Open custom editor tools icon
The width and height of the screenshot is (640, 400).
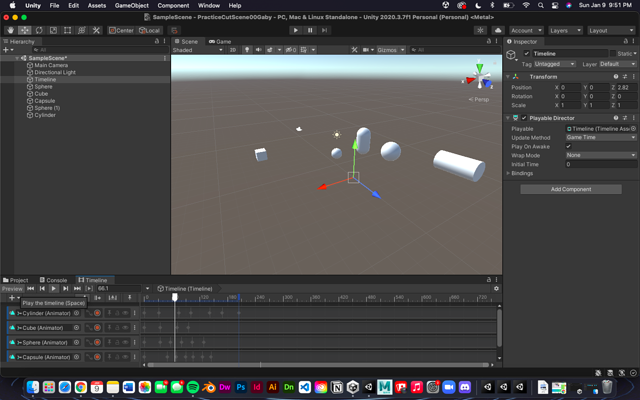tap(96, 30)
